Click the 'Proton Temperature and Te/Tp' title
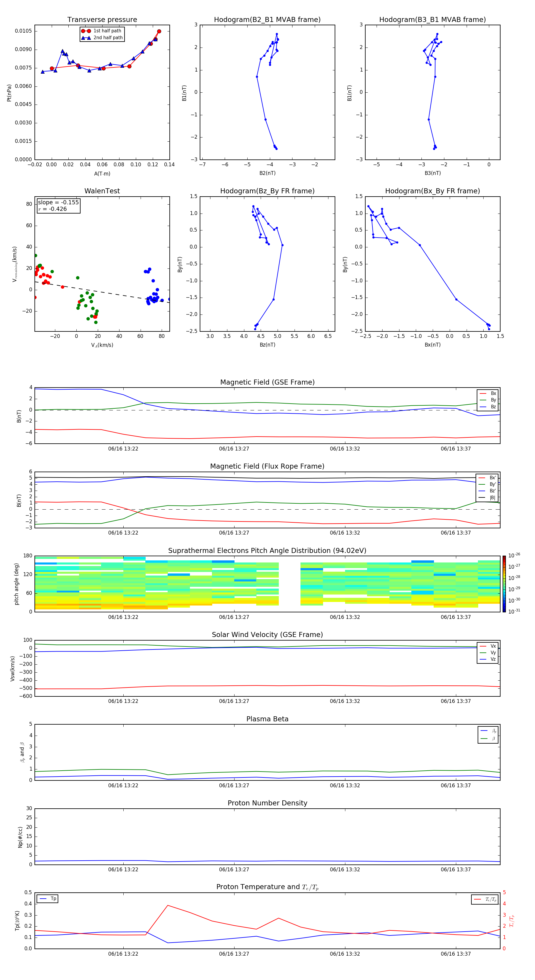Screen dimensions: 535x980 point(267,887)
